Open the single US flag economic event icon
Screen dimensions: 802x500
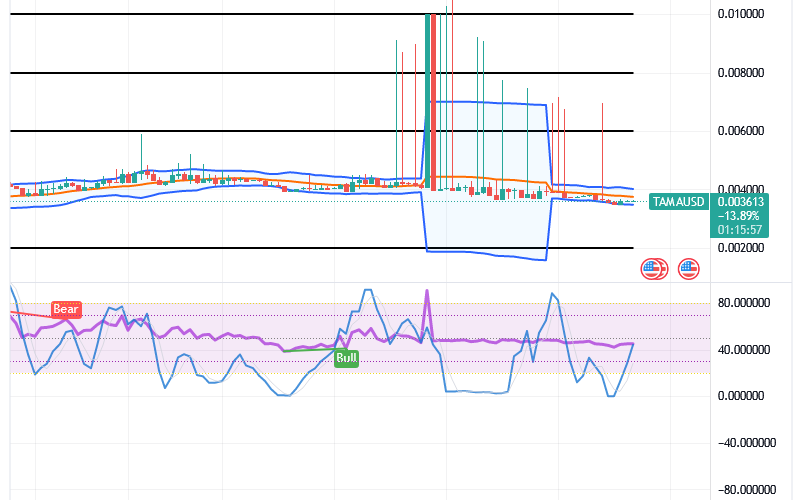pos(688,269)
